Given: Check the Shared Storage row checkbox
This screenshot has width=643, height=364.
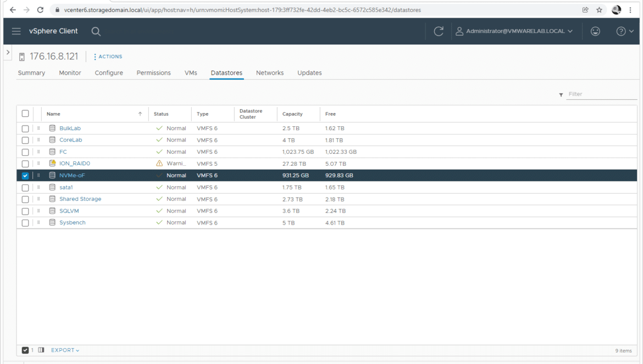Looking at the screenshot, I should 25,199.
